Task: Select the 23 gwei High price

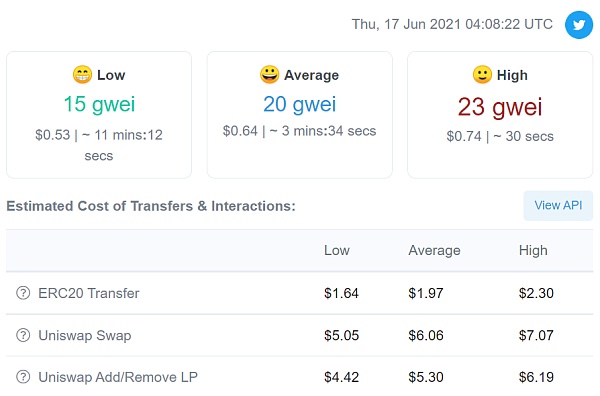Action: click(x=500, y=107)
